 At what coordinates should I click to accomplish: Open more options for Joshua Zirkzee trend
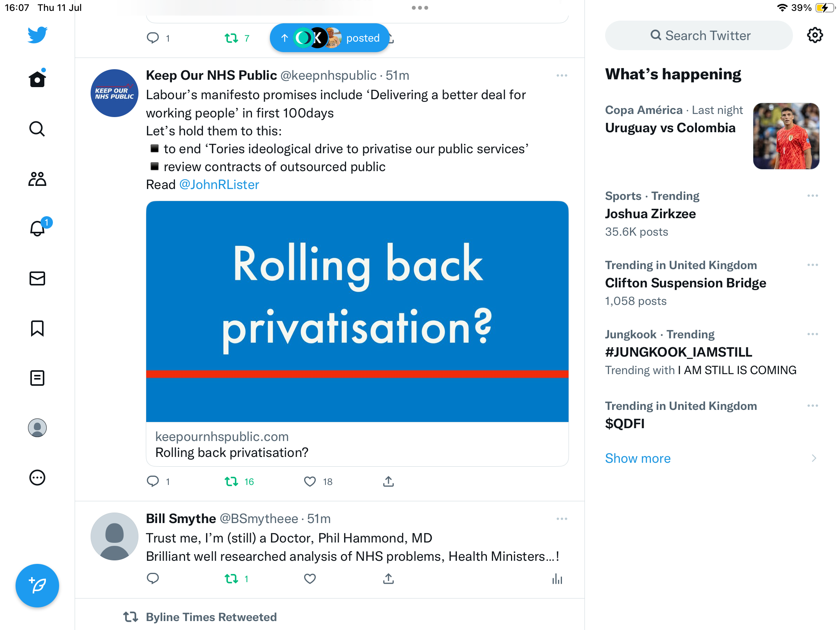click(x=813, y=196)
